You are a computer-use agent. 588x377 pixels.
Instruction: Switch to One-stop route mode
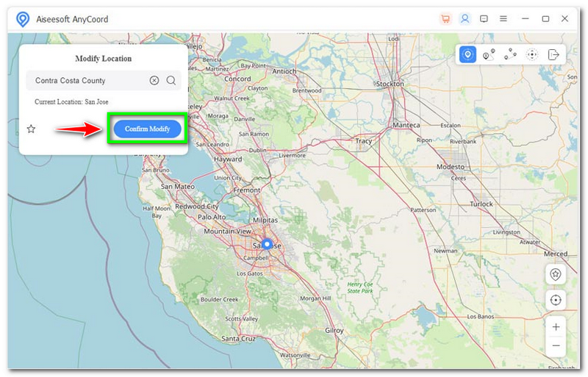(489, 54)
